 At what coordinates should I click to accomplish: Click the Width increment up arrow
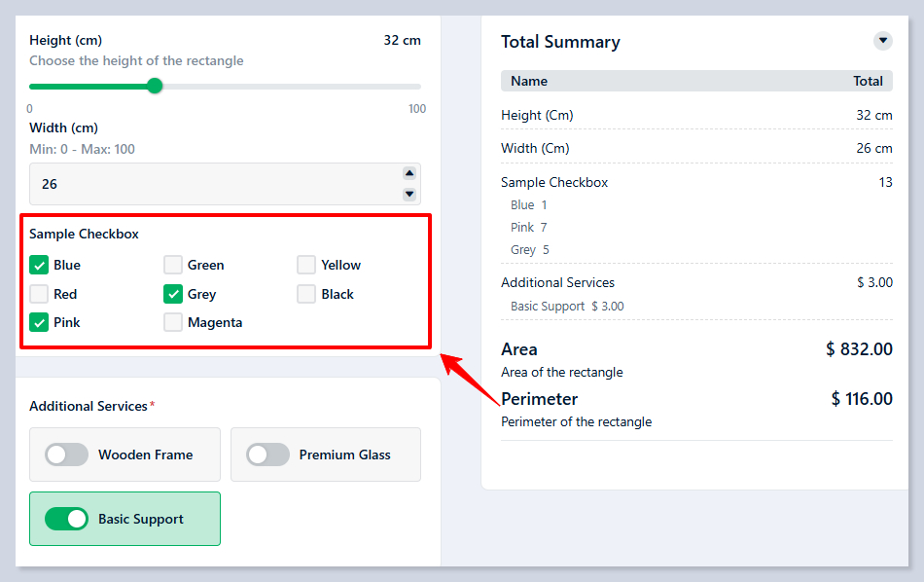click(409, 173)
